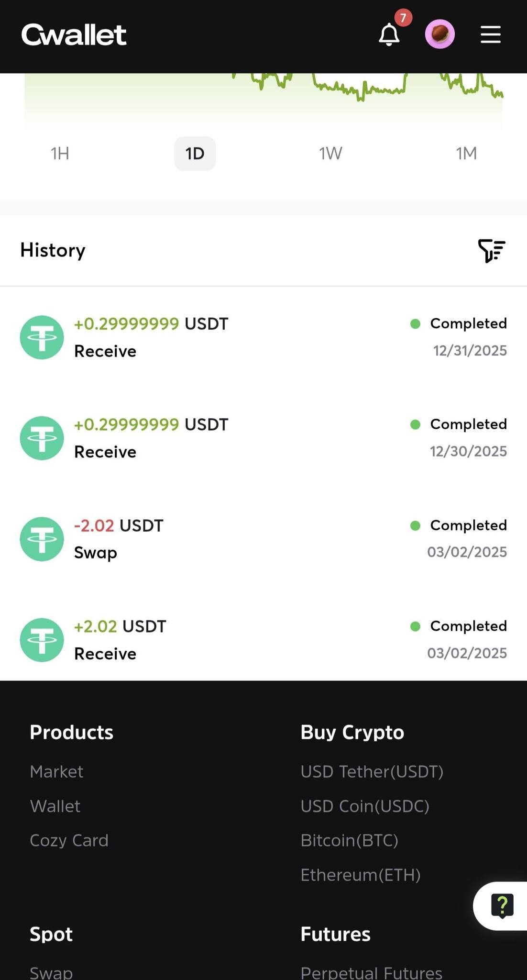Show the 1M chart range
Viewport: 527px width, 980px height.
(x=466, y=154)
